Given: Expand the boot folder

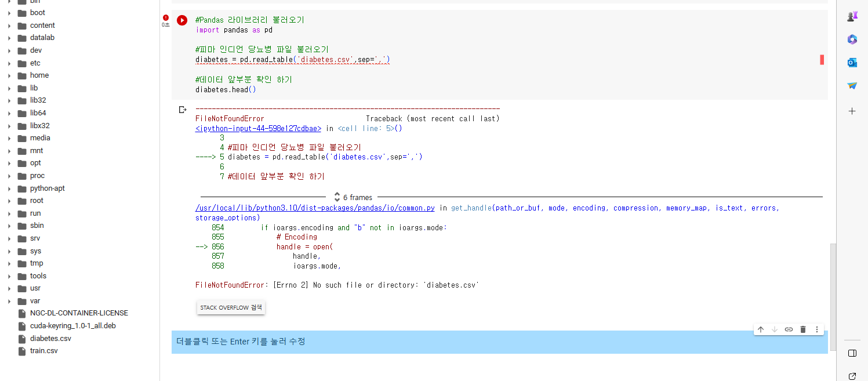Looking at the screenshot, I should click(9, 13).
